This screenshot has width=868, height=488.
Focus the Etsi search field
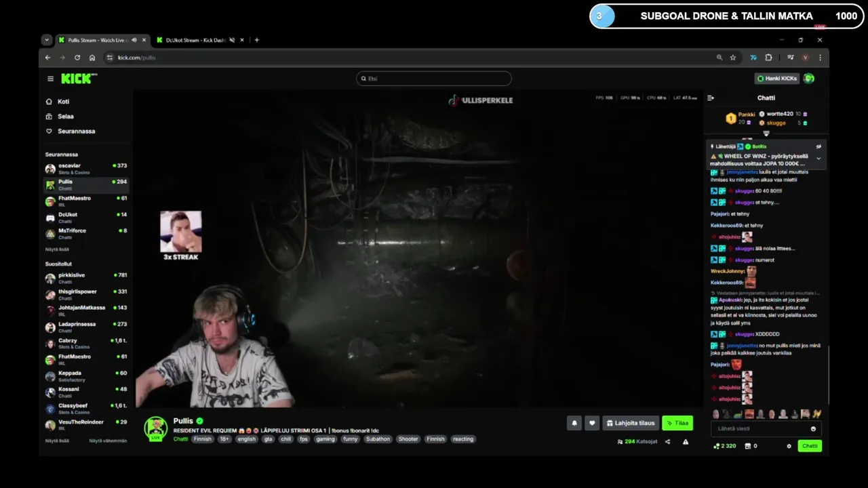coord(434,79)
